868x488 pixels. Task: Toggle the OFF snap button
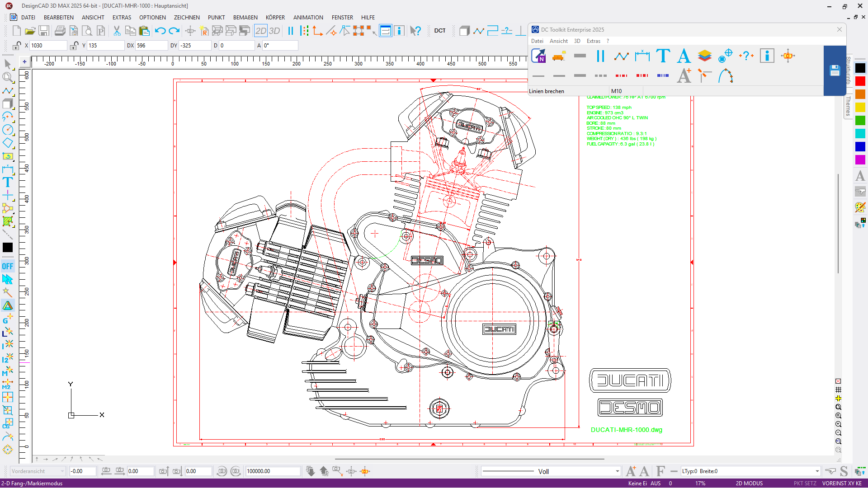(x=8, y=266)
